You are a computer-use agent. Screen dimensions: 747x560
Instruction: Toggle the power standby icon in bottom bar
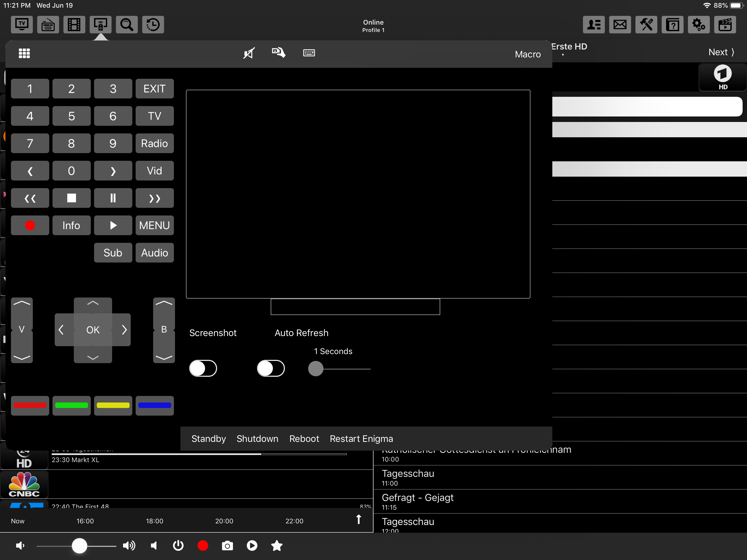click(x=178, y=546)
